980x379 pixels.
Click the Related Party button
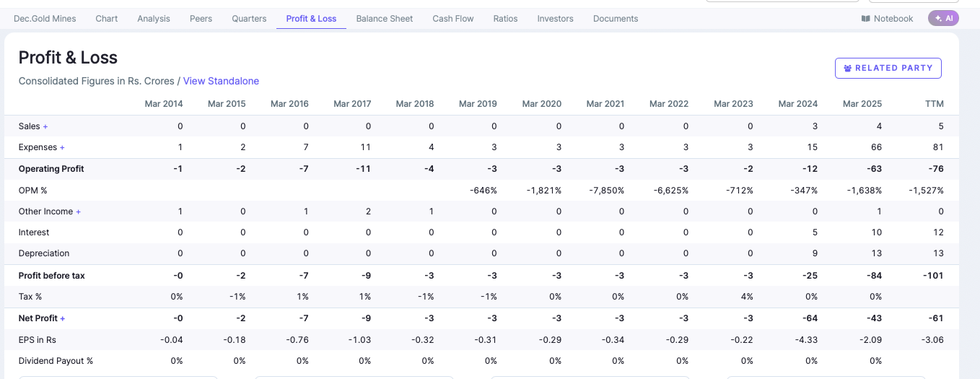point(888,68)
